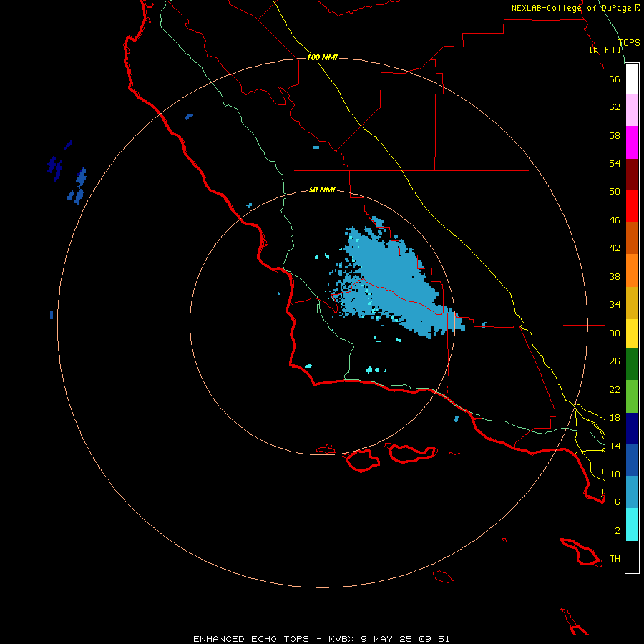Click the '14' legend value
This screenshot has height=644, width=644.
click(615, 446)
